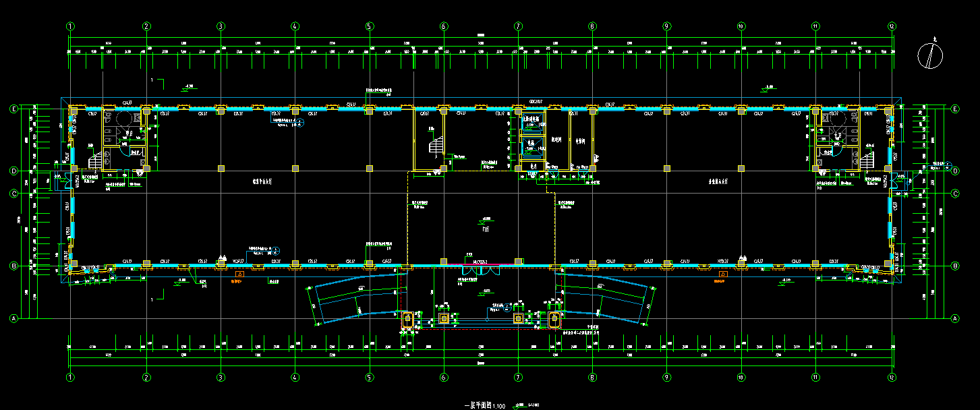Select grid bubble D on the left side
Viewport: 980px width, 410px height.
(13, 171)
